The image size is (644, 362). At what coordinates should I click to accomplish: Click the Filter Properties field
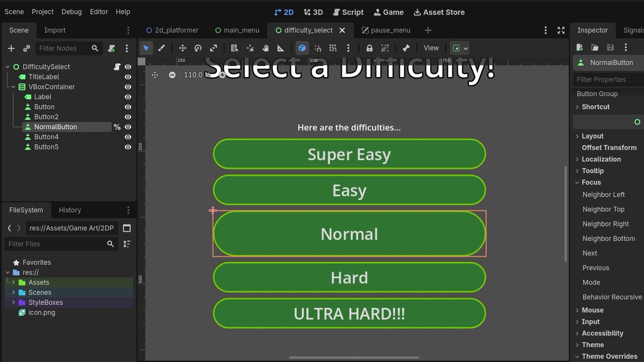(x=609, y=79)
